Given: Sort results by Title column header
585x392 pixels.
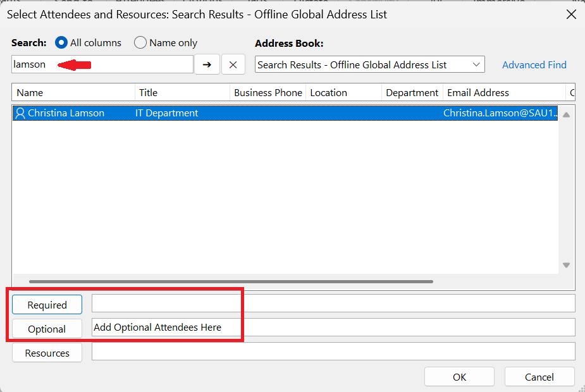Looking at the screenshot, I should tap(182, 92).
